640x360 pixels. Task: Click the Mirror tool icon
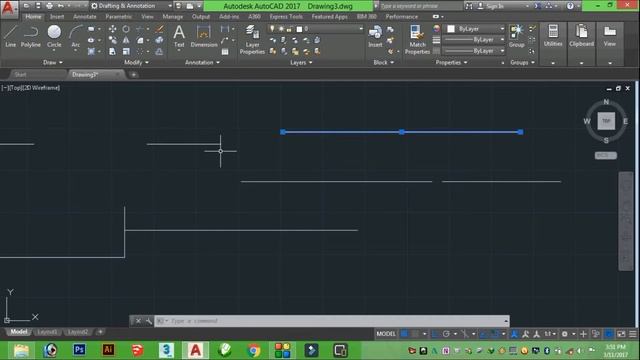pyautogui.click(x=126, y=40)
